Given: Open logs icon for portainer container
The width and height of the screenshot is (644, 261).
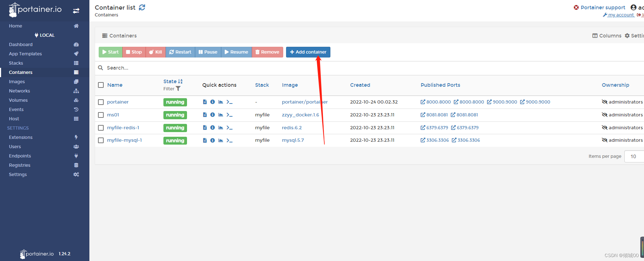Looking at the screenshot, I should tap(205, 102).
